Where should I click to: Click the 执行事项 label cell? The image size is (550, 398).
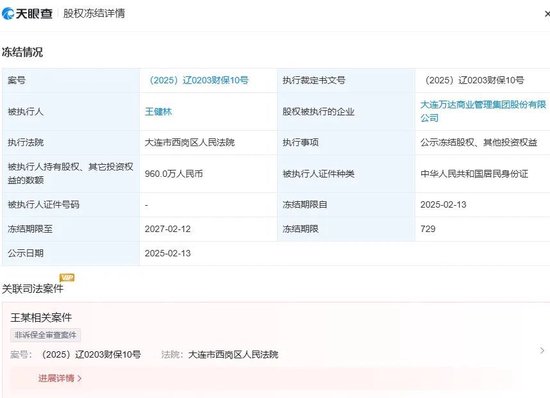[x=346, y=142]
